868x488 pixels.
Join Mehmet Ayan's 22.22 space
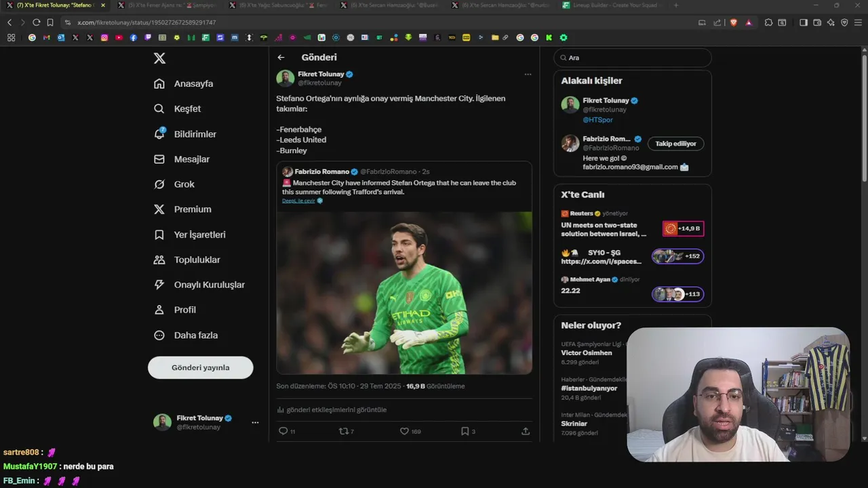[677, 294]
